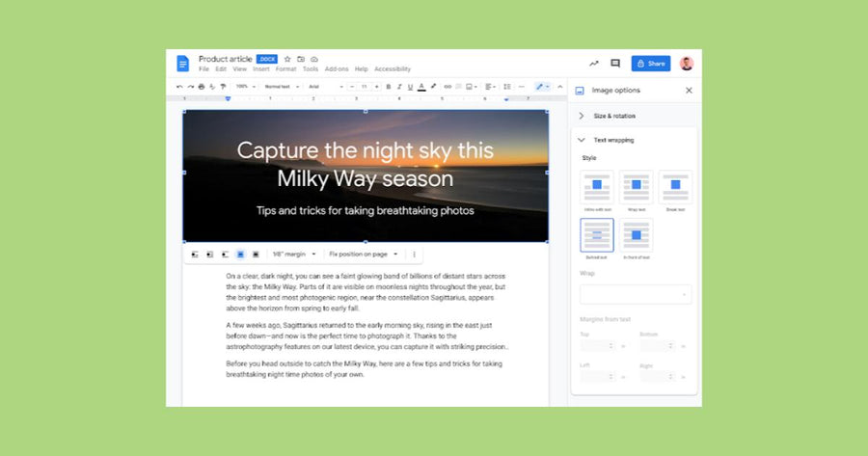
Task: Open the comment history
Action: pyautogui.click(x=615, y=63)
